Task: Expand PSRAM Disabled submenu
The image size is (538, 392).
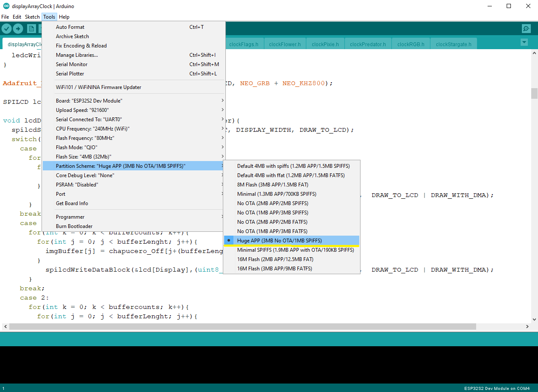Action: (x=133, y=185)
